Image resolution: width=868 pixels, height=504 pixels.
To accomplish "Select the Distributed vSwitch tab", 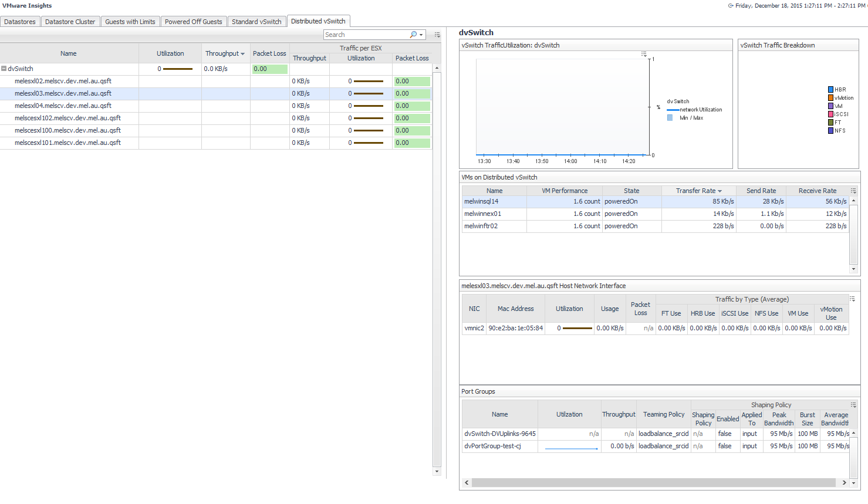I will click(x=318, y=21).
